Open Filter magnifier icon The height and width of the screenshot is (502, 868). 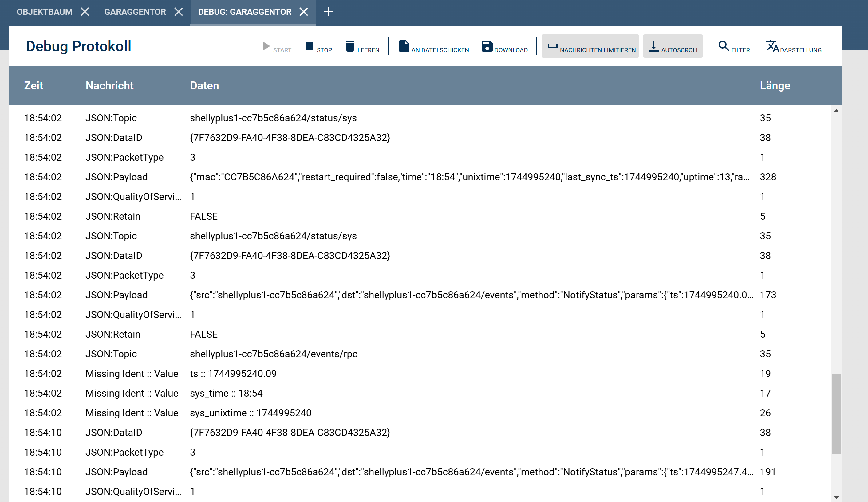click(723, 46)
